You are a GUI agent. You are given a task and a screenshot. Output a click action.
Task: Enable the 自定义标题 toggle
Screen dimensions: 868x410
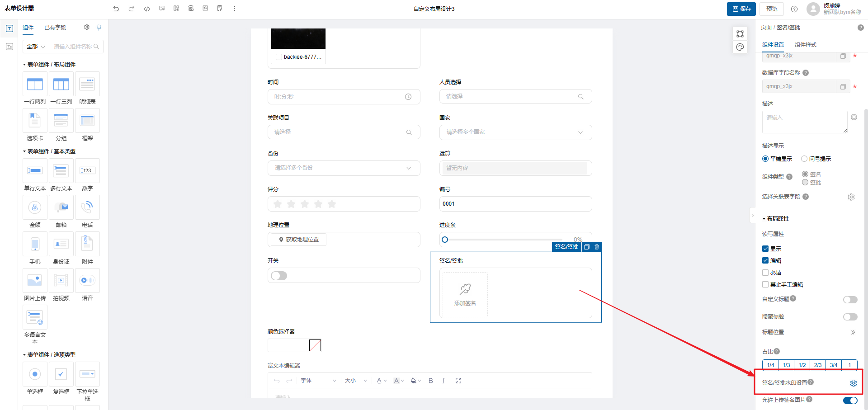(850, 300)
